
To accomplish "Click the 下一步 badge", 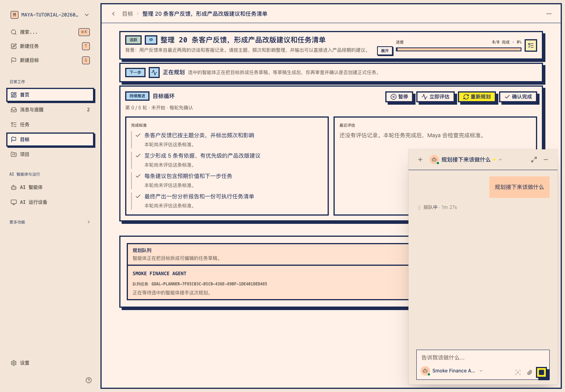I will pyautogui.click(x=135, y=73).
